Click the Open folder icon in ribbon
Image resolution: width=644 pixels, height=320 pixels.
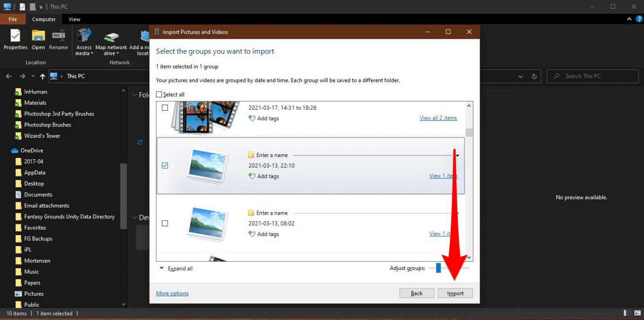[38, 36]
